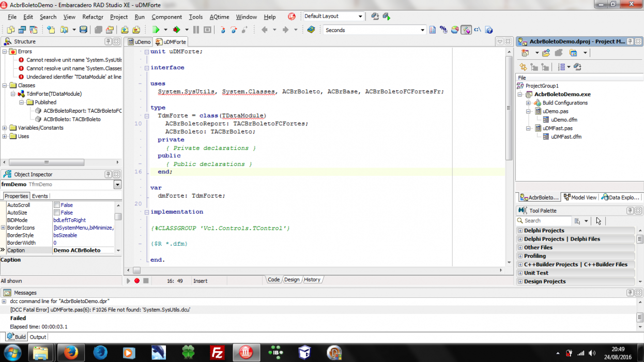Click the Step Over debug icon

tap(234, 30)
